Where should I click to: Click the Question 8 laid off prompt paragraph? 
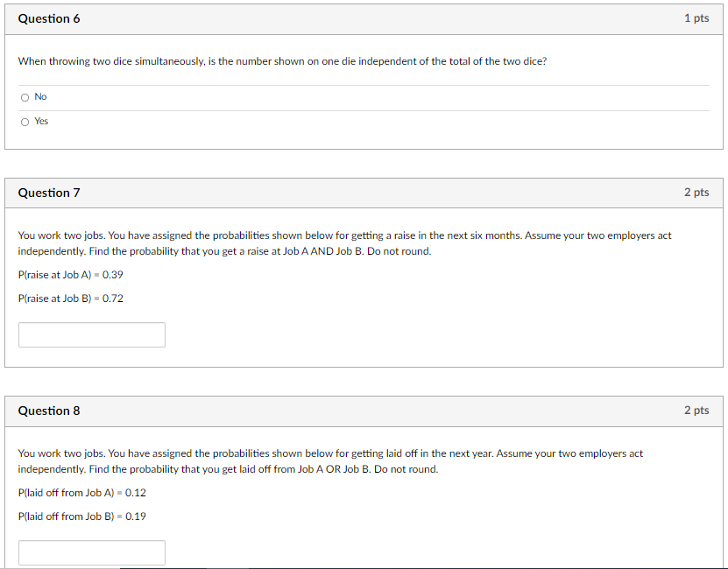coord(330,461)
